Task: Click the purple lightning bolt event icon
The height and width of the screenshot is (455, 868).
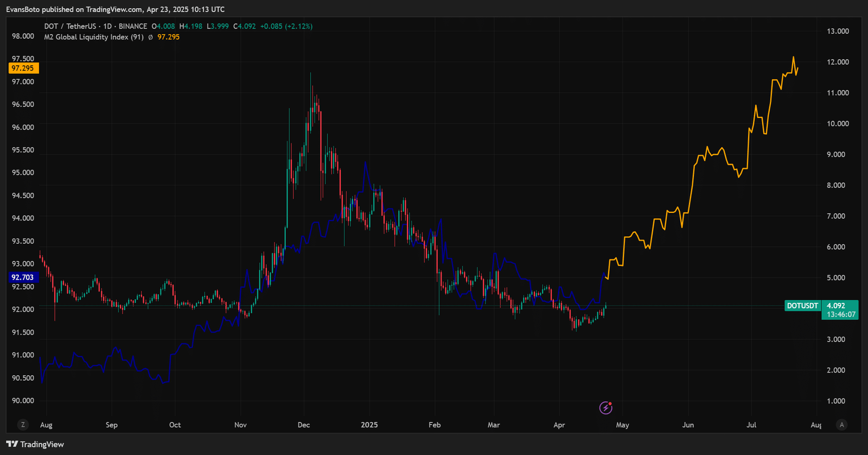Action: (x=605, y=408)
